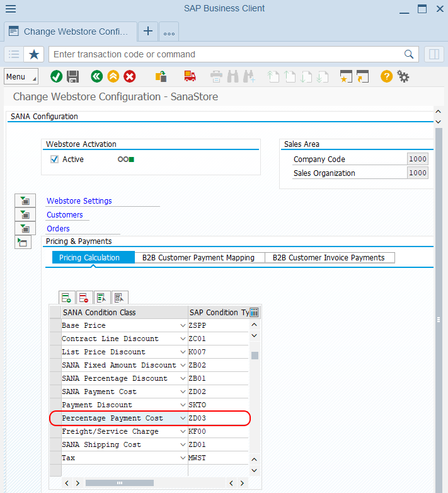Exit with the yellow up-arrow icon
Screen dimensions: 448x493
pos(113,76)
